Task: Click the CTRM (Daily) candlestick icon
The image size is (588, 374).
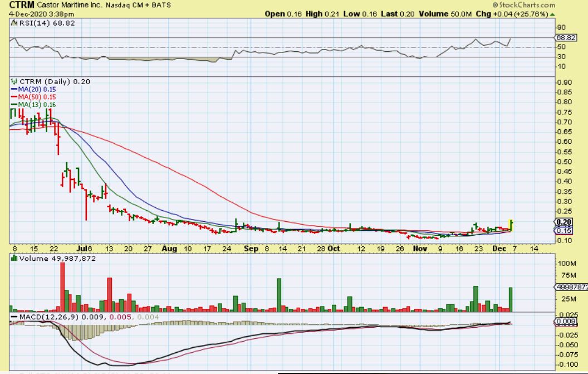Action: [13, 82]
